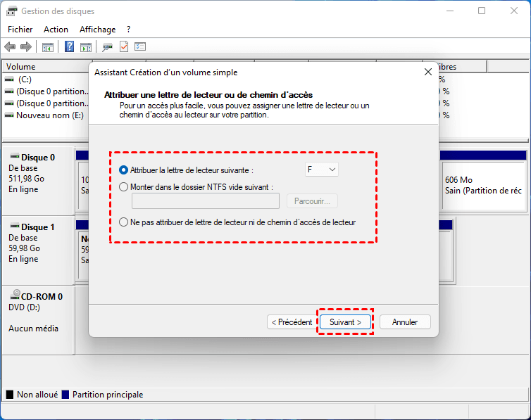531x420 pixels.
Task: Click the Forward arrow toolbar icon
Action: click(x=26, y=46)
